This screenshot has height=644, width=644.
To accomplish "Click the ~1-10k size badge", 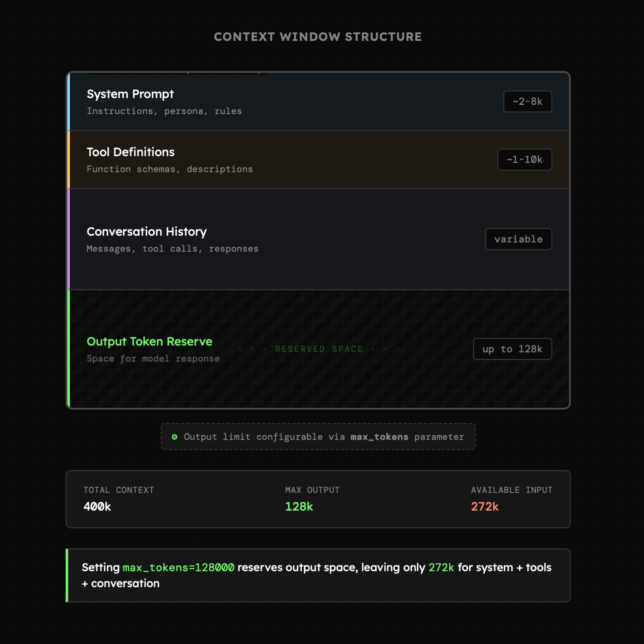I will (524, 159).
